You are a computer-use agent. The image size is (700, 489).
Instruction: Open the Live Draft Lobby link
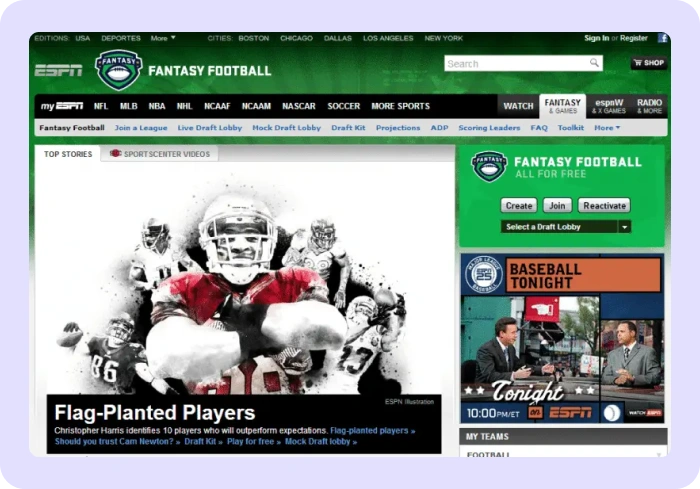[210, 128]
